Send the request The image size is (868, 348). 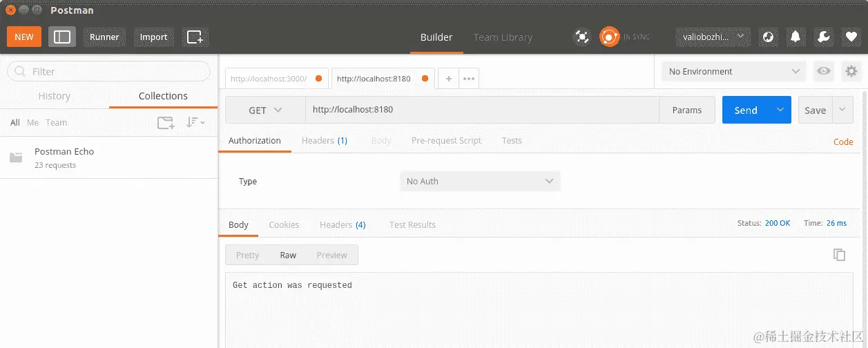pyautogui.click(x=746, y=110)
